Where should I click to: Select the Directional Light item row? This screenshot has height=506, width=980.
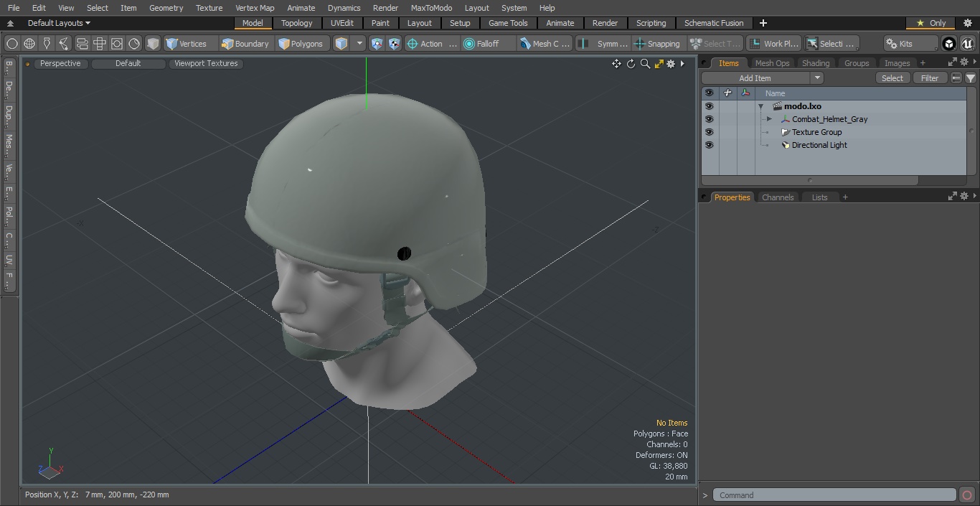click(834, 145)
